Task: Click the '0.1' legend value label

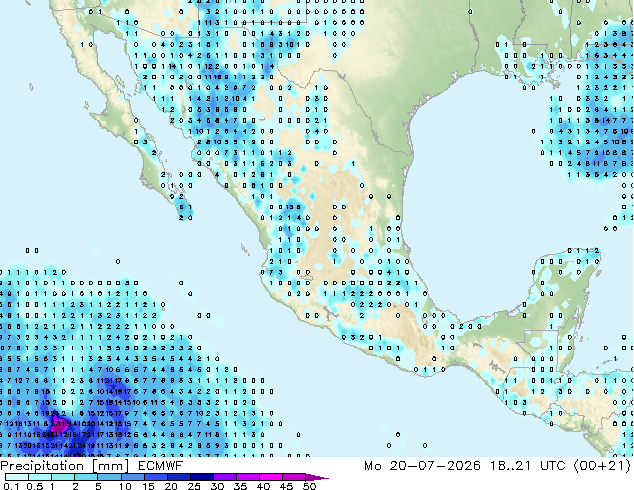Action: coord(11,486)
